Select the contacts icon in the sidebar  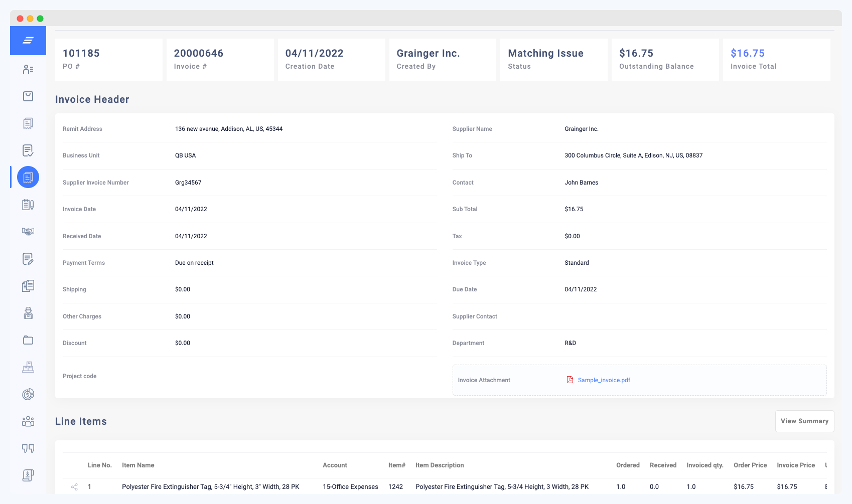[x=28, y=69]
